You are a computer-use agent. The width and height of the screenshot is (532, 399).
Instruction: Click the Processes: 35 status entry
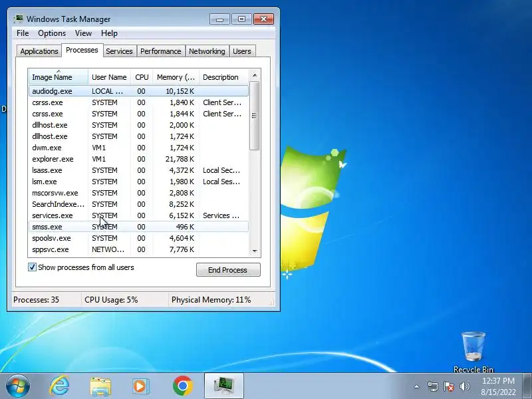click(37, 300)
